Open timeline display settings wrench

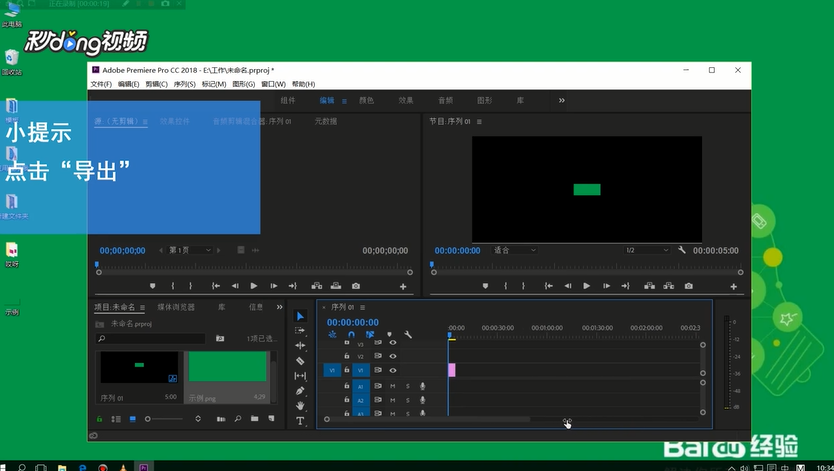[408, 334]
